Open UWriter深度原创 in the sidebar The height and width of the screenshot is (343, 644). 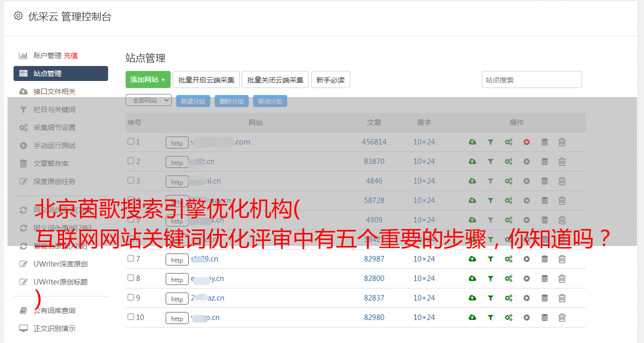(61, 264)
